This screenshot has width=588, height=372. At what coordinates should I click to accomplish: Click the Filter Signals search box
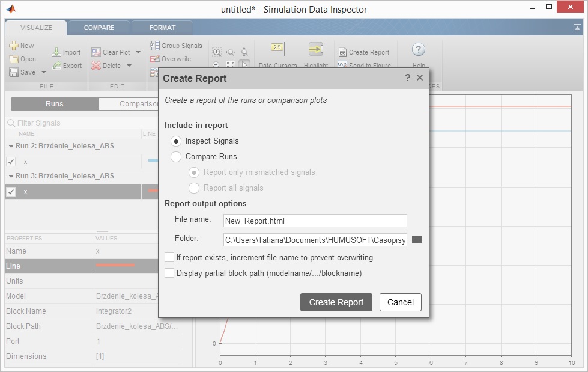(x=82, y=123)
